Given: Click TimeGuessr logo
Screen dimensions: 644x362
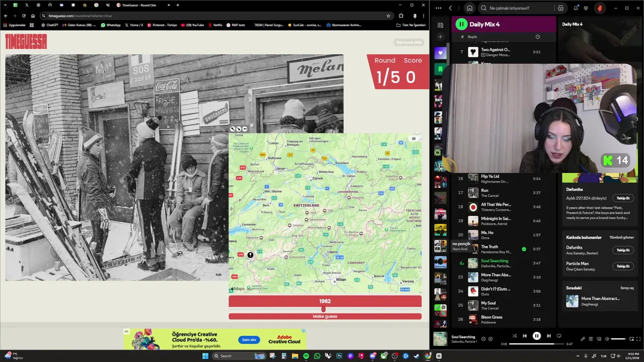Looking at the screenshot, I should (26, 41).
